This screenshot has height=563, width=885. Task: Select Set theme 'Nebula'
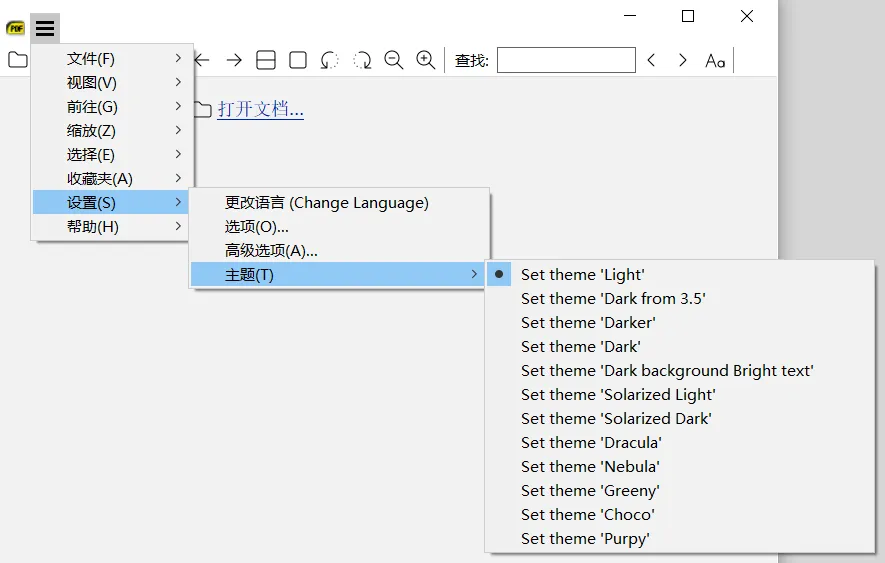click(x=680, y=466)
